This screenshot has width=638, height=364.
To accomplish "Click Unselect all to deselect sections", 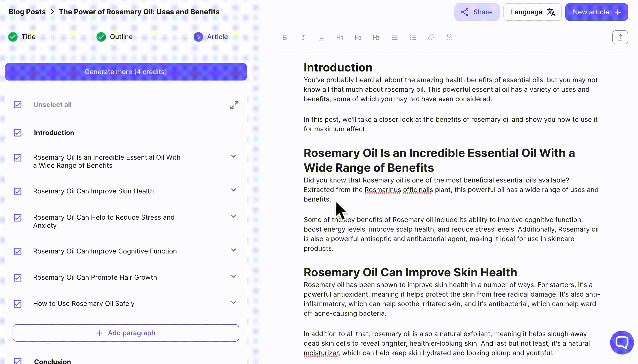I will click(x=52, y=105).
